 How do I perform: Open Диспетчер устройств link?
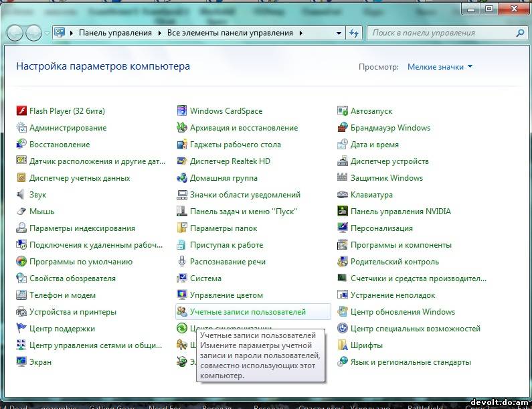click(x=389, y=161)
